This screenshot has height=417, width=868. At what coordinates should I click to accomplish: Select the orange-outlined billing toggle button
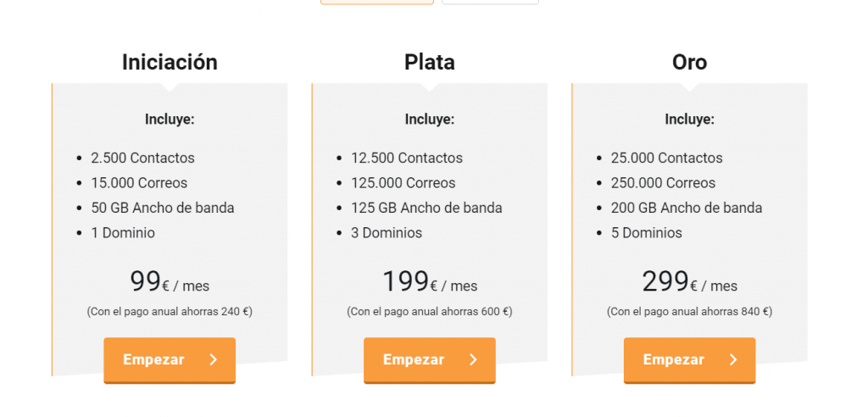click(x=377, y=3)
